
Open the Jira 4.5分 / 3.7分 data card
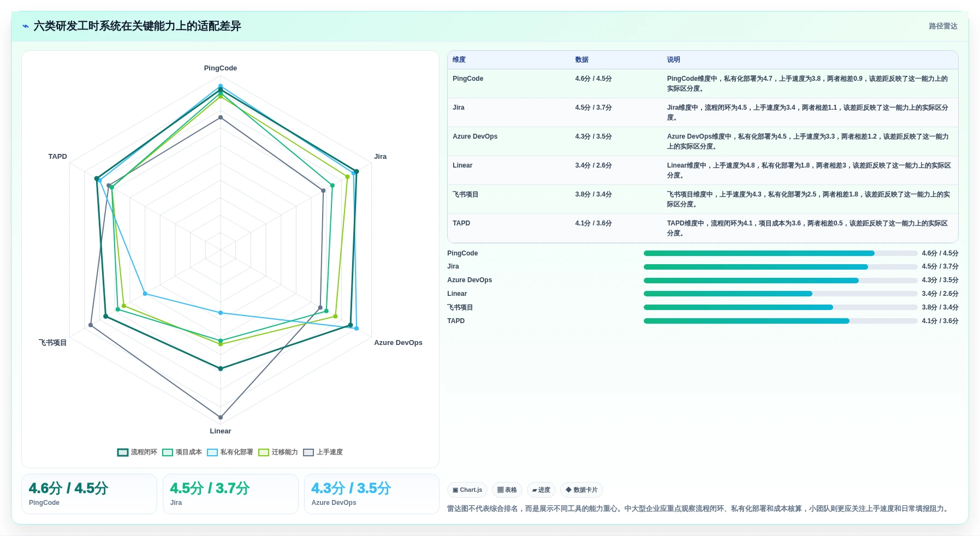click(230, 494)
